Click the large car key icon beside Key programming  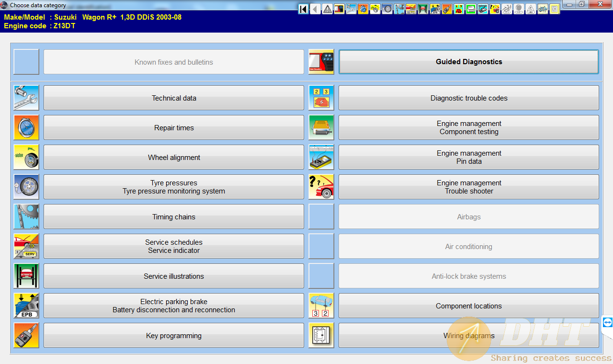tap(26, 335)
